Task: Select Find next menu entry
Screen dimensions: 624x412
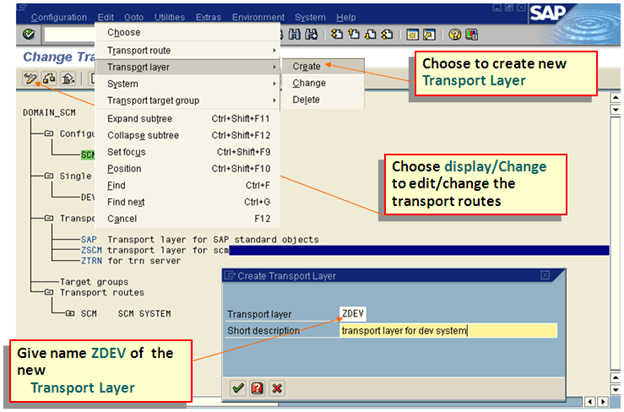Action: 188,202
